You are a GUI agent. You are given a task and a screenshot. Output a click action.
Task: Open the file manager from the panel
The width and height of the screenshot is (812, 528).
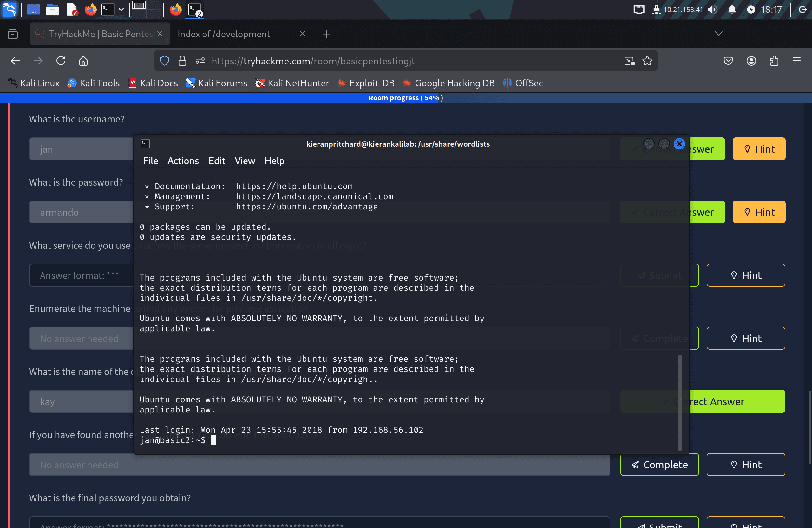tap(53, 10)
